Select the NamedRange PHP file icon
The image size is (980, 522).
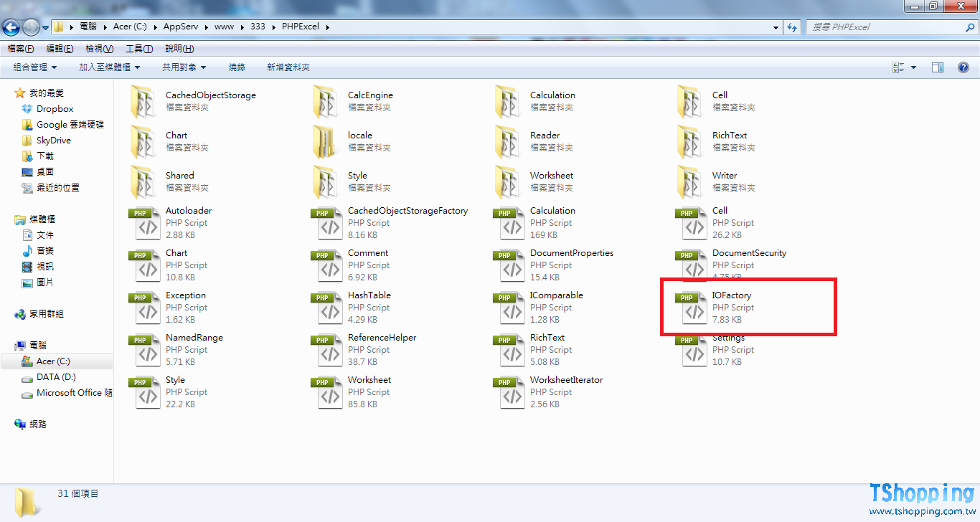[144, 351]
